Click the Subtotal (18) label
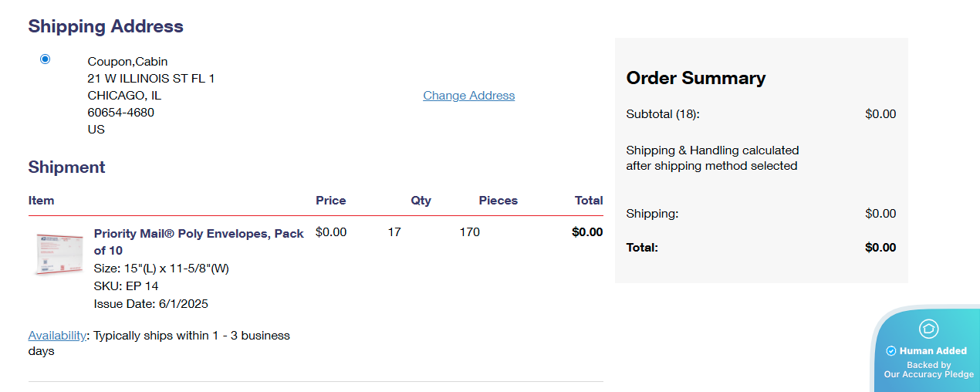Viewport: 980px width, 392px height. coord(663,114)
